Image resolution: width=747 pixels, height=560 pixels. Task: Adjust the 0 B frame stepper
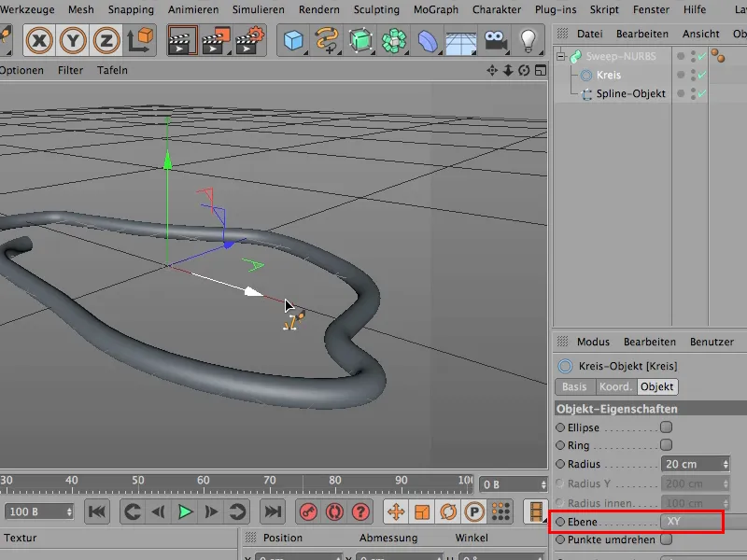tap(543, 484)
